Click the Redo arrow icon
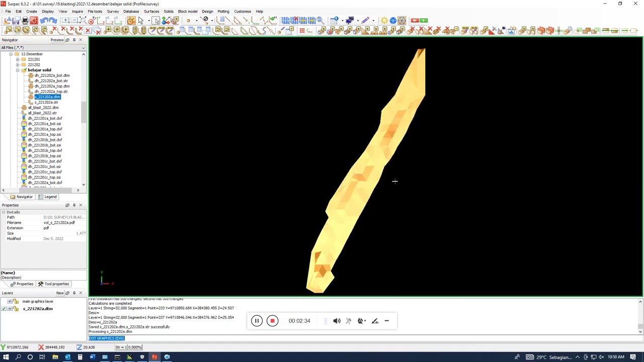Screen dimensions: 644x362 (x=53, y=20)
